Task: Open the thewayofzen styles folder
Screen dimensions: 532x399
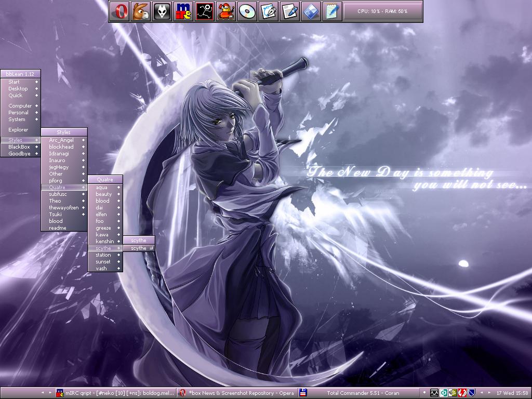Action: (64, 208)
